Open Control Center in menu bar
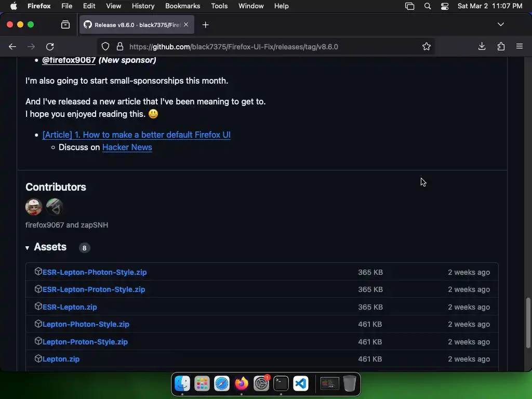The height and width of the screenshot is (399, 532). tap(445, 6)
